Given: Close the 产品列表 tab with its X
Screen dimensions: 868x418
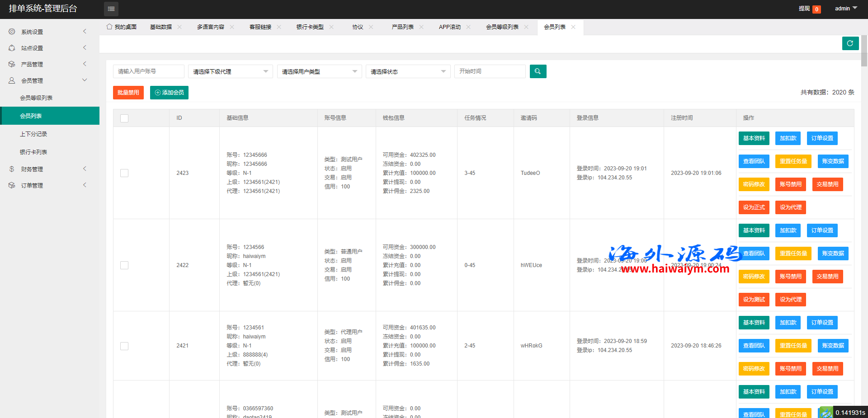Looking at the screenshot, I should coord(421,27).
